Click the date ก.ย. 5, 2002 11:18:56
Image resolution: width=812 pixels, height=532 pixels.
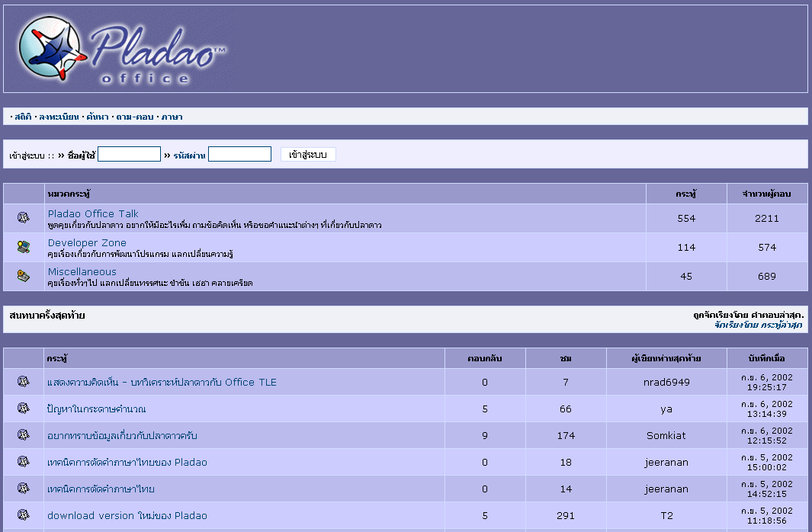767,515
